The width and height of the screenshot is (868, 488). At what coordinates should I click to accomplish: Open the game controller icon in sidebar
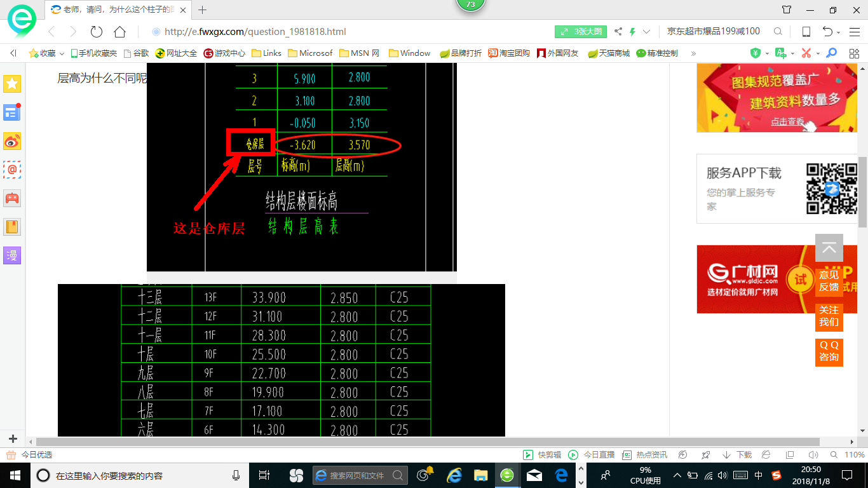click(x=12, y=198)
